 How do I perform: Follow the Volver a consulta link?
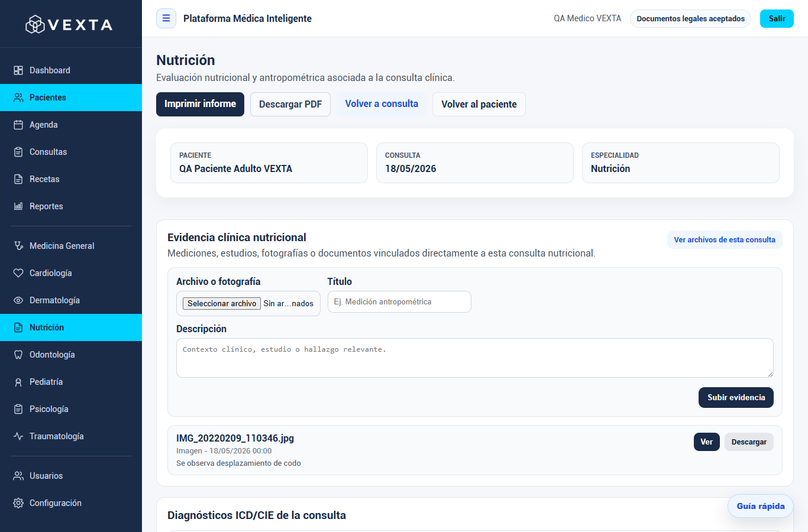point(382,104)
